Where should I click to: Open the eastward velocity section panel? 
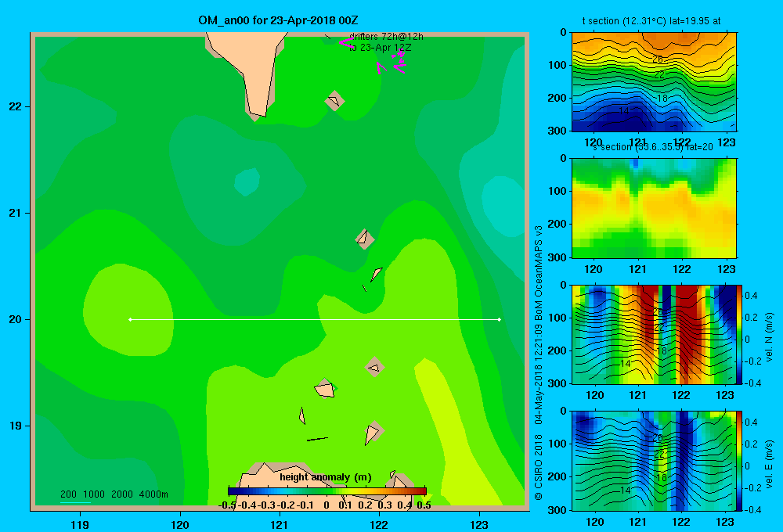(x=654, y=461)
